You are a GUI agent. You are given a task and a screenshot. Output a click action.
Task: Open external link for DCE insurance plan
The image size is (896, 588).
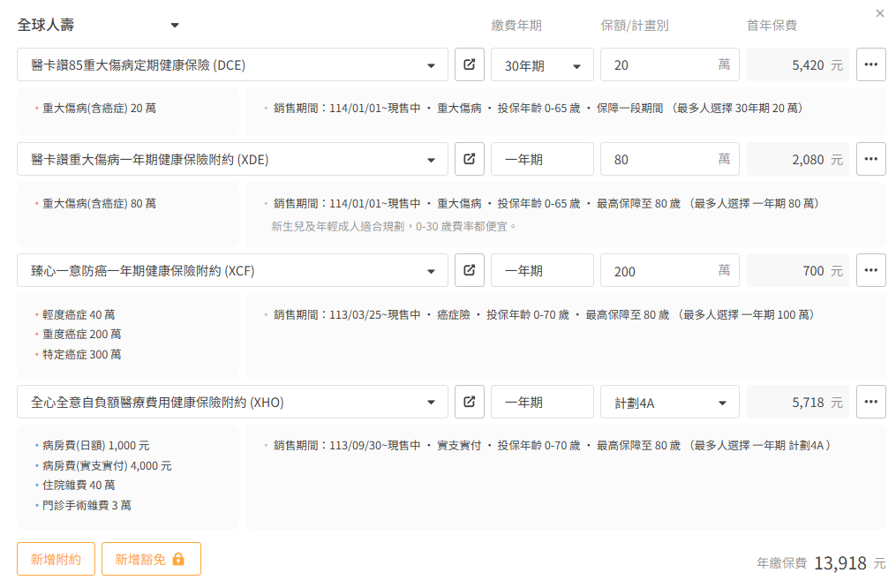470,65
